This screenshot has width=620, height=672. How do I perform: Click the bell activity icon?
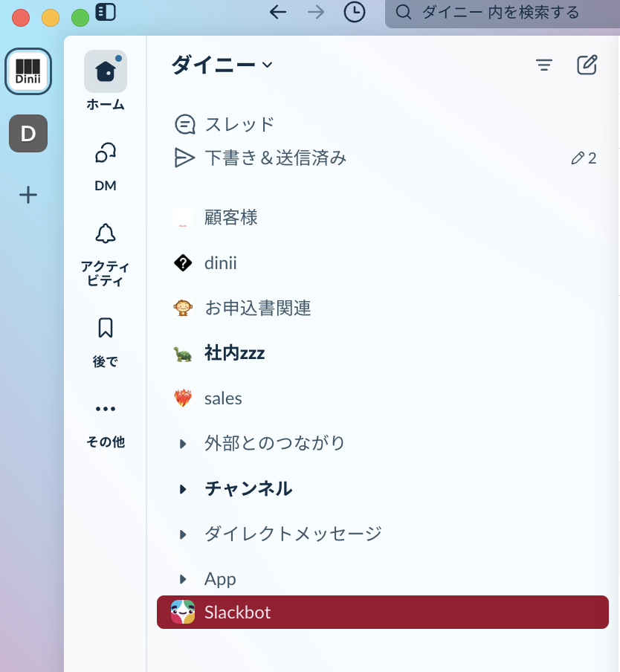(106, 233)
